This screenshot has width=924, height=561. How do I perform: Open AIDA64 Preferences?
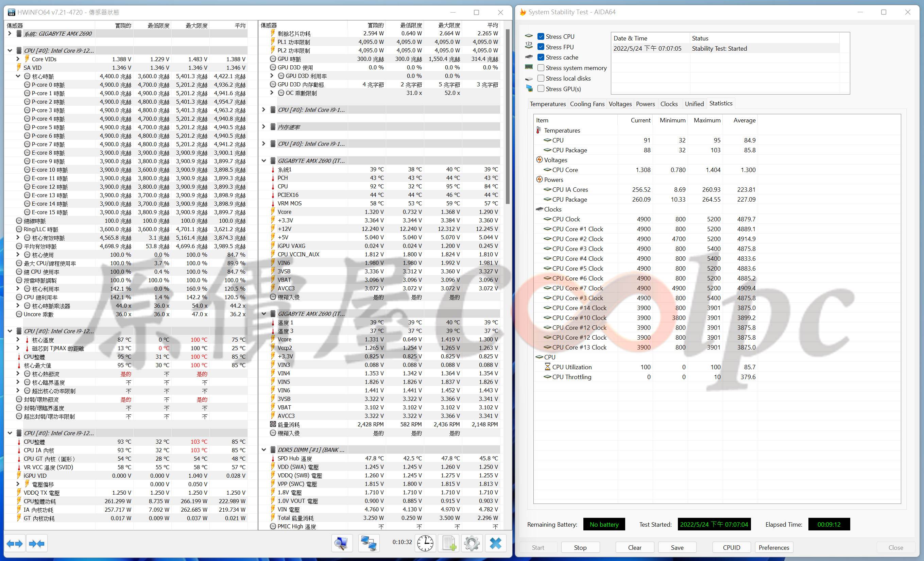774,547
